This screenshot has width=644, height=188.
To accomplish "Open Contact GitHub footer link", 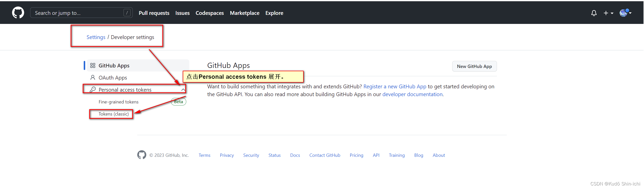I will (325, 155).
